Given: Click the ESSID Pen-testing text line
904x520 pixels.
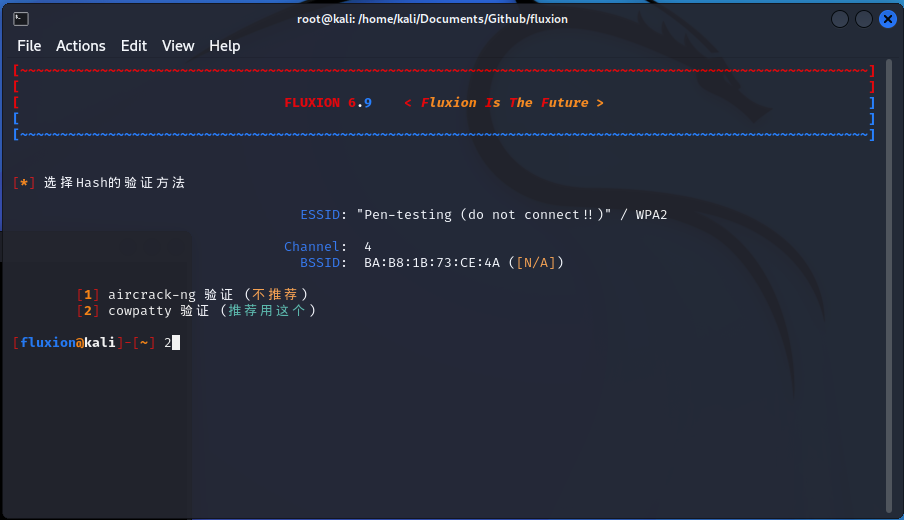Looking at the screenshot, I should 483,214.
